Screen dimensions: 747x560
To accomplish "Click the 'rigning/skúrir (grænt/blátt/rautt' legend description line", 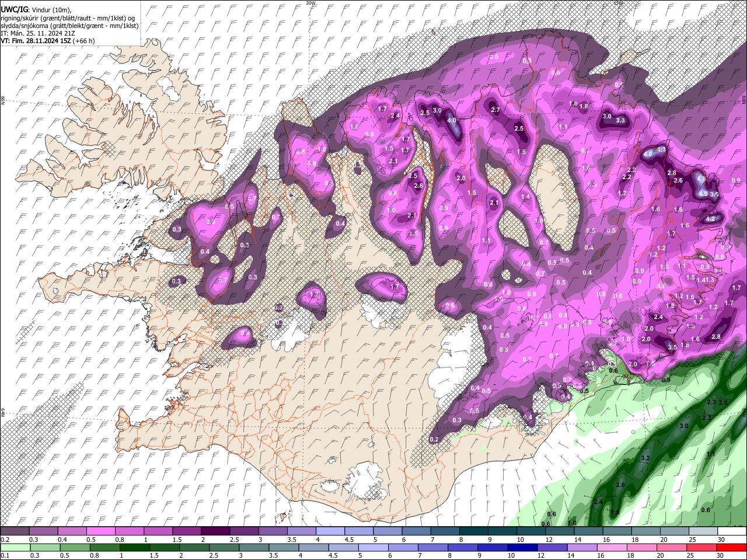I will pos(68,18).
